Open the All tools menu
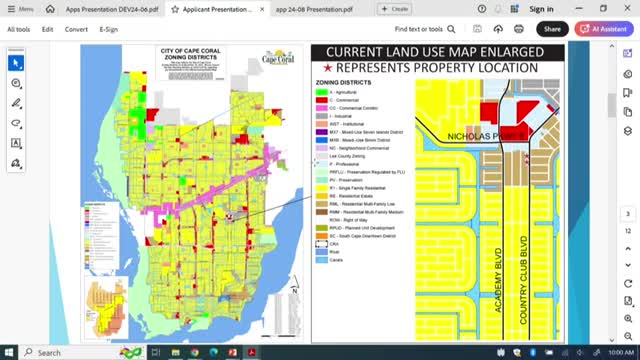640x360 pixels. tap(18, 29)
